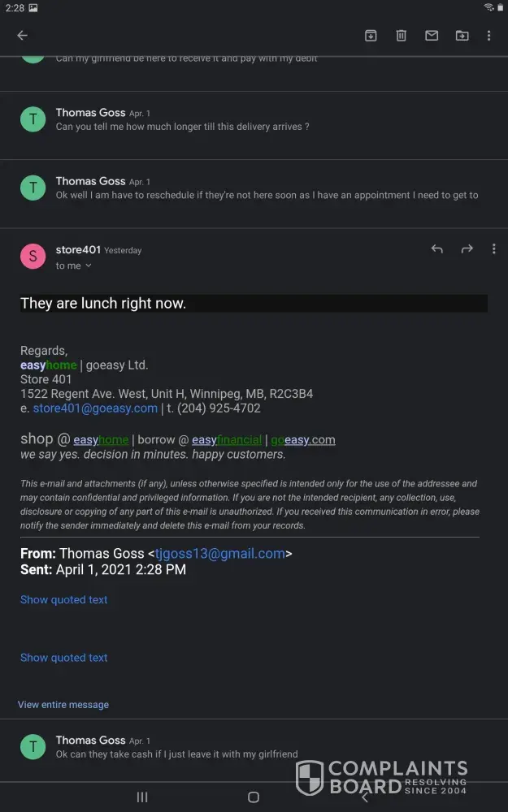
Task: Move conversation to folder icon
Action: [462, 36]
